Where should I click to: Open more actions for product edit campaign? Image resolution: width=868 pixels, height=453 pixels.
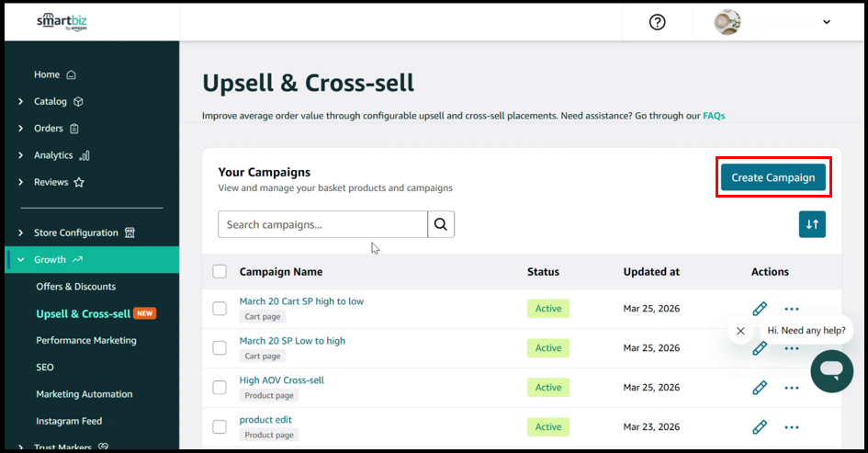tap(792, 427)
